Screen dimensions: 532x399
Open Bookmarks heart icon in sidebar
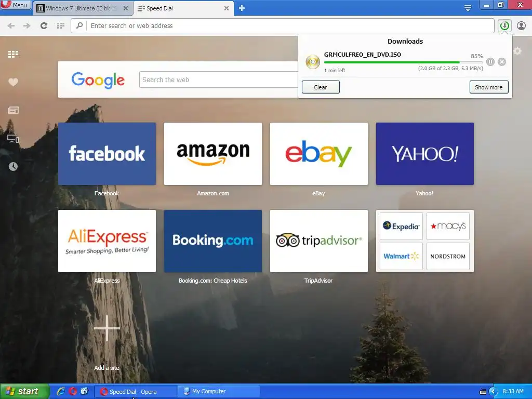[13, 82]
